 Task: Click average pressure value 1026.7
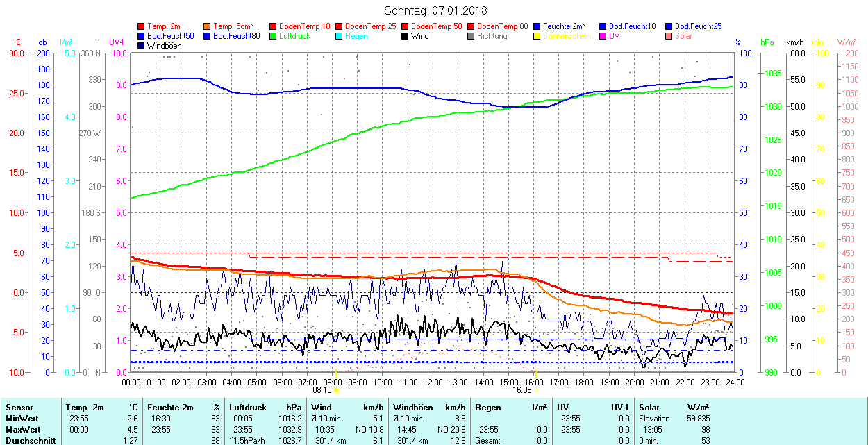290,441
